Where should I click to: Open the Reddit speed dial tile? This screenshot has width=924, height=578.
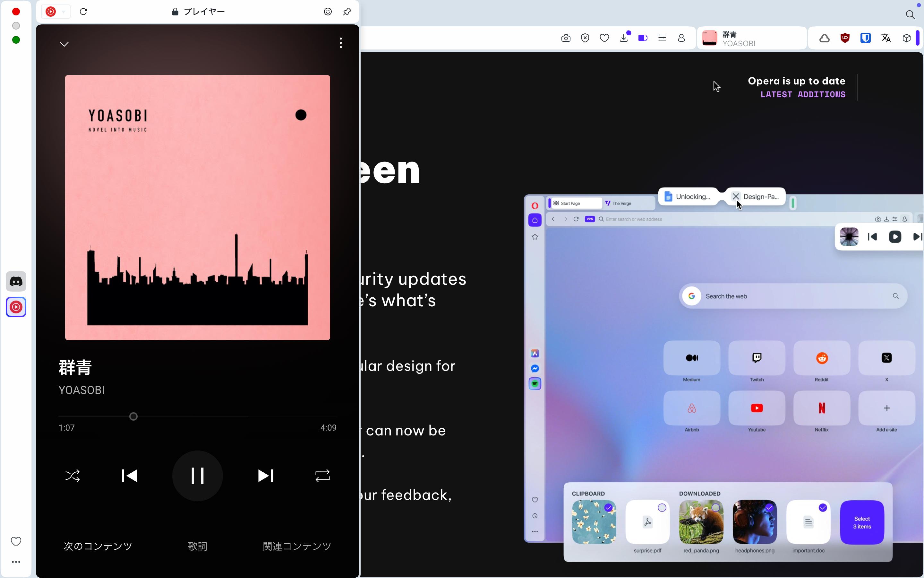click(x=822, y=358)
